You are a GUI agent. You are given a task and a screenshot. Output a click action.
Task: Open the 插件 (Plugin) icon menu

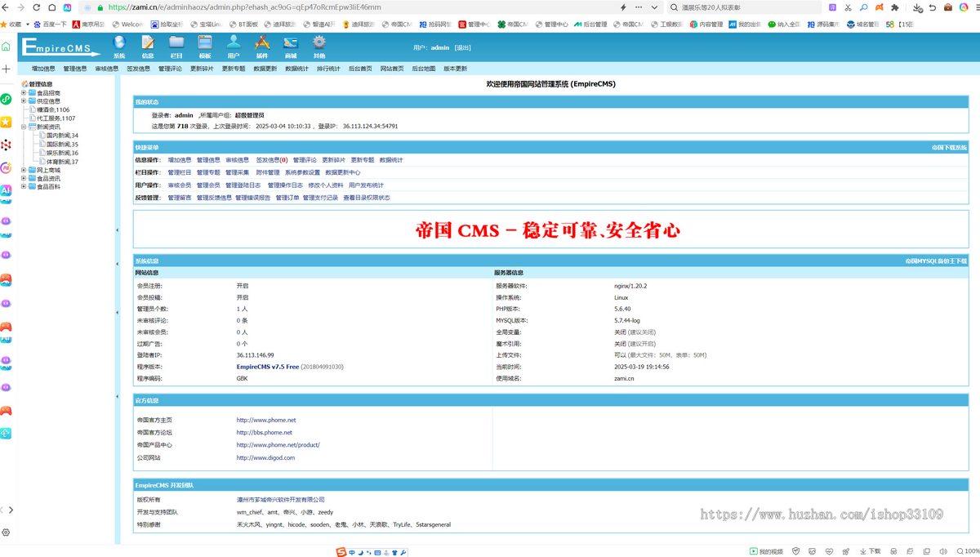click(262, 47)
